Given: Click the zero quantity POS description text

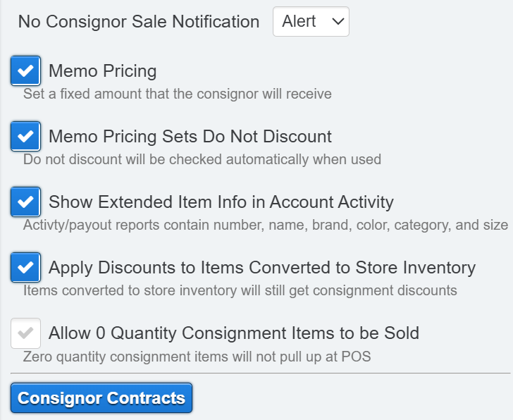Looking at the screenshot, I should [197, 357].
